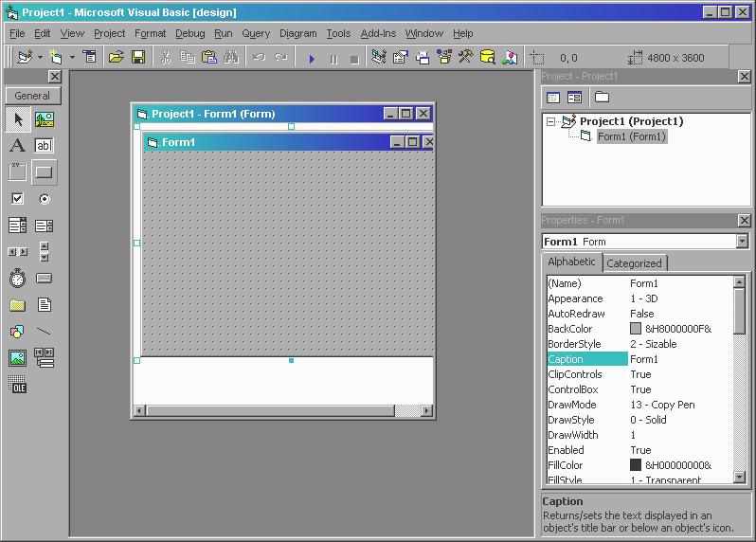
Task: Click the FillColor black color swatch
Action: click(636, 465)
